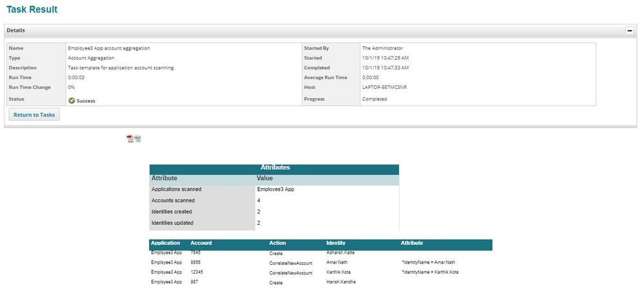
Task: Select the Accounts scanned value 4
Action: tap(259, 200)
